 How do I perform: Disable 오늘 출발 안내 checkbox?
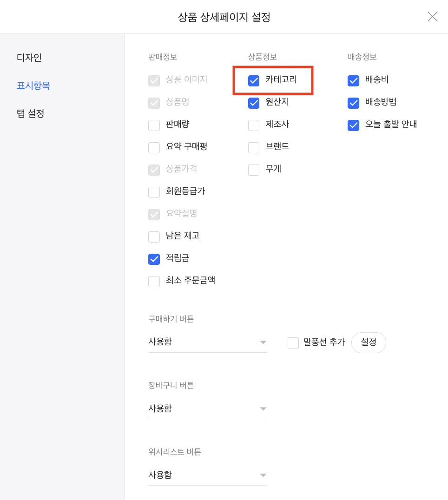pyautogui.click(x=354, y=125)
